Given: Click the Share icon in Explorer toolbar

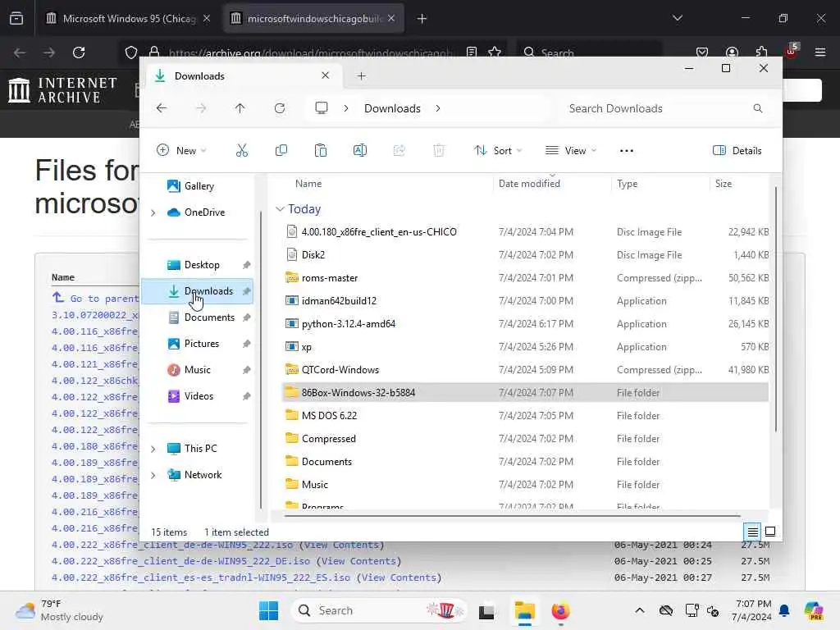Looking at the screenshot, I should pos(399,151).
